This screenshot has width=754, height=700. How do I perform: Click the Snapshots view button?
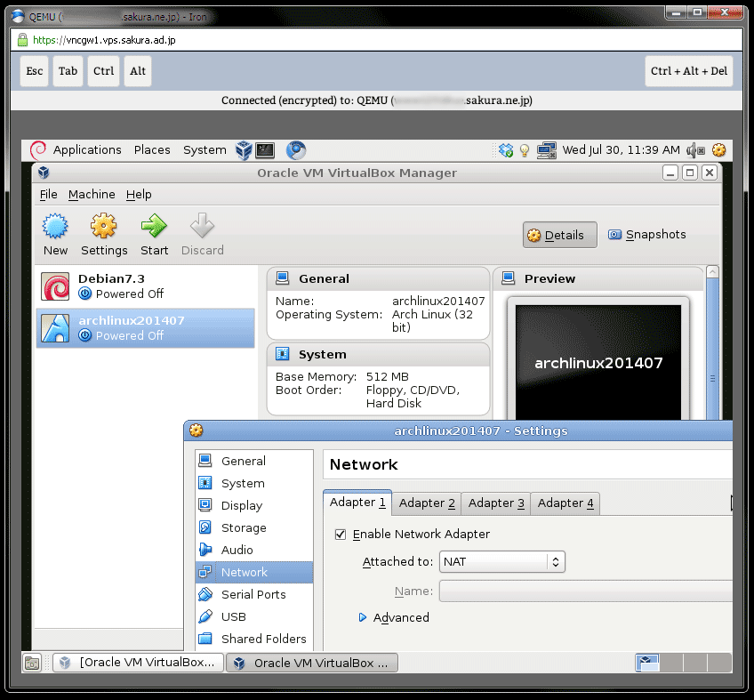point(646,234)
